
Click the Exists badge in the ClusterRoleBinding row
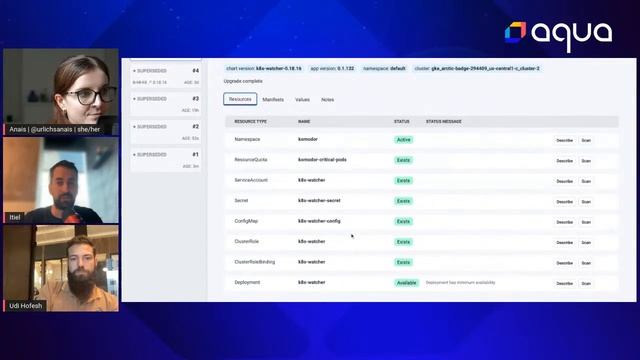point(403,262)
